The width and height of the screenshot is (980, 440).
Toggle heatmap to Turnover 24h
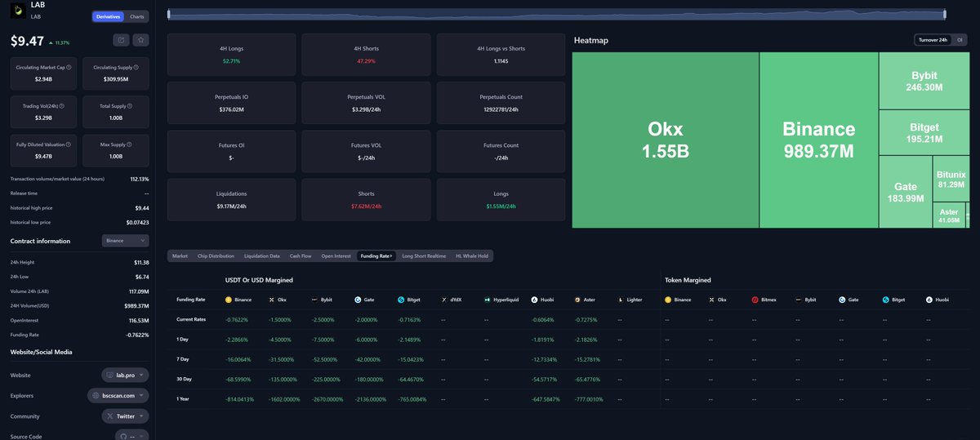933,40
